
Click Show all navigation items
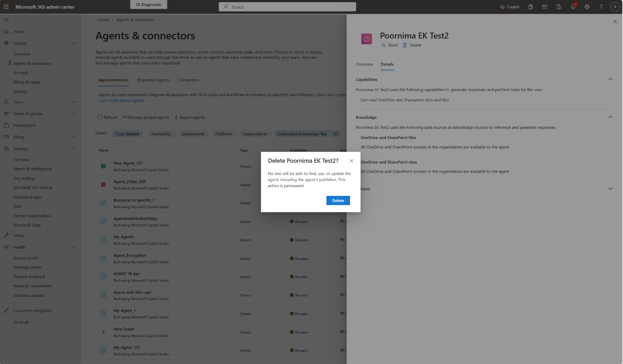(x=20, y=322)
